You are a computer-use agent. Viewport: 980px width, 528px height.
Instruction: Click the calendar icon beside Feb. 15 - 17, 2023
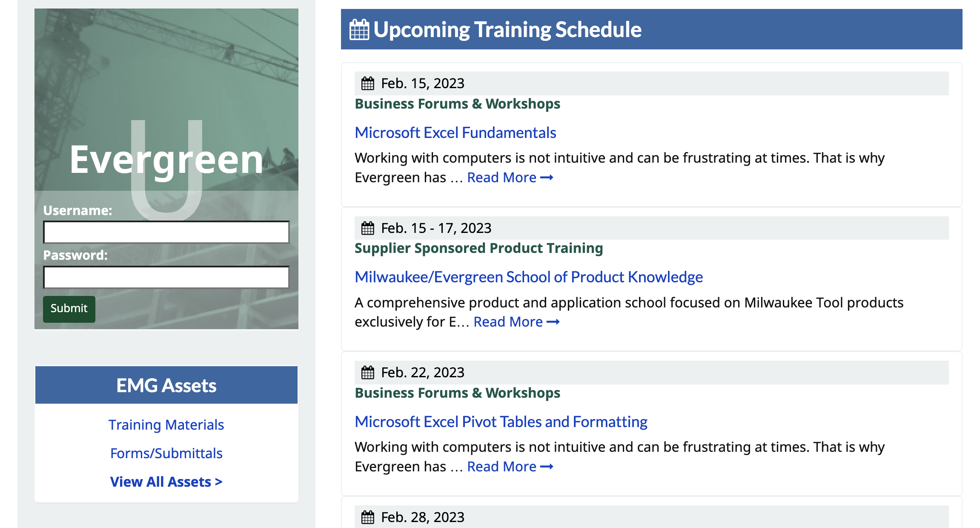point(367,228)
